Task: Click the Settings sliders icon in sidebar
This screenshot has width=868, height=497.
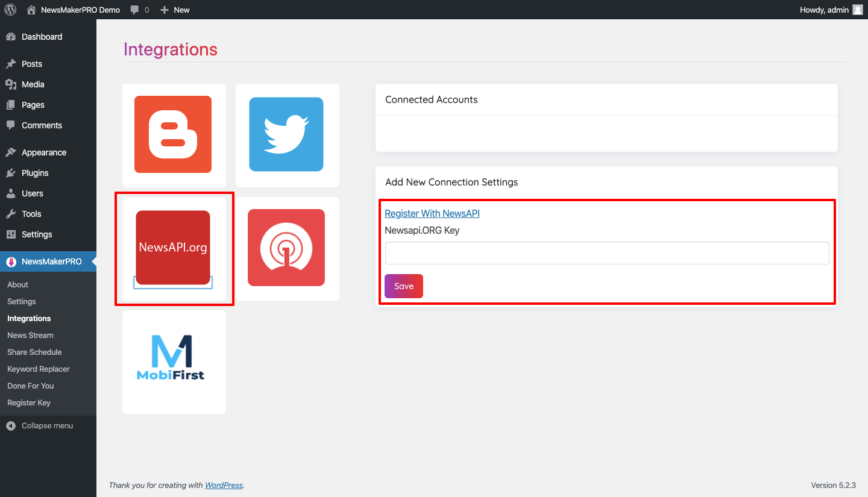Action: tap(11, 234)
